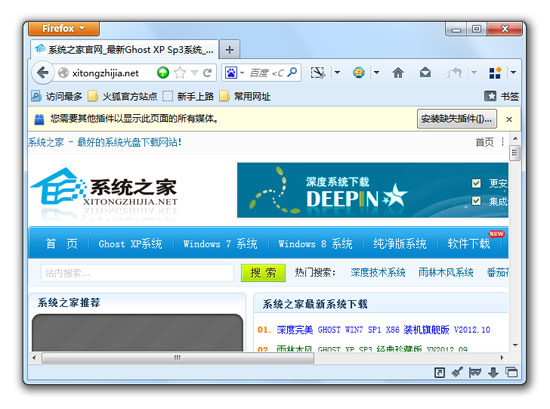The image size is (550, 409).
Task: Click the 站内搜索 input field
Action: click(137, 273)
